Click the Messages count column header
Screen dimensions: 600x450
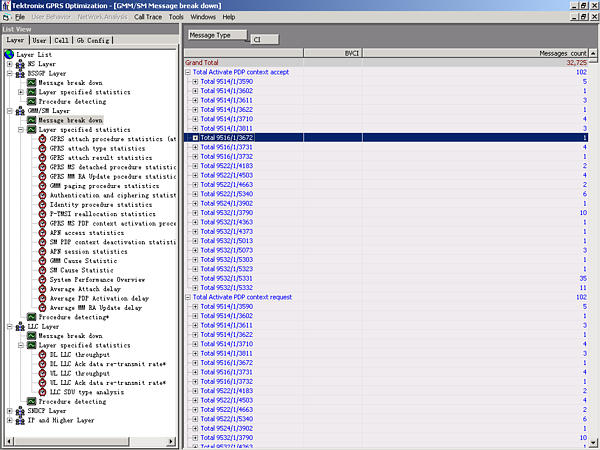[x=475, y=53]
